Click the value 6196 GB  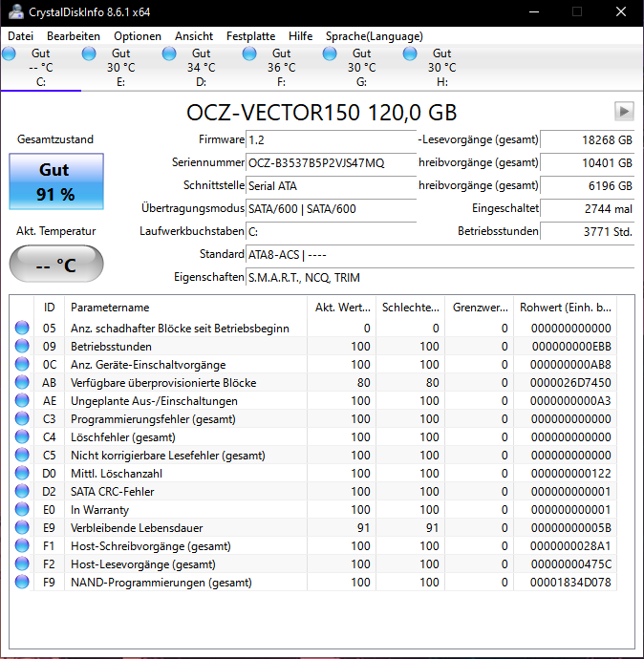tap(588, 186)
